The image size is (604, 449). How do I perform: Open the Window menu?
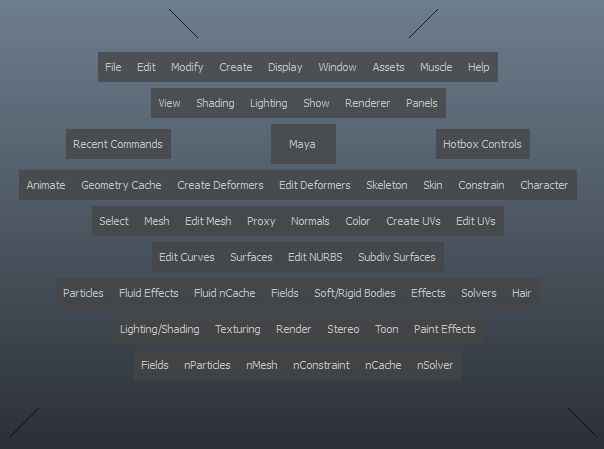click(x=337, y=67)
